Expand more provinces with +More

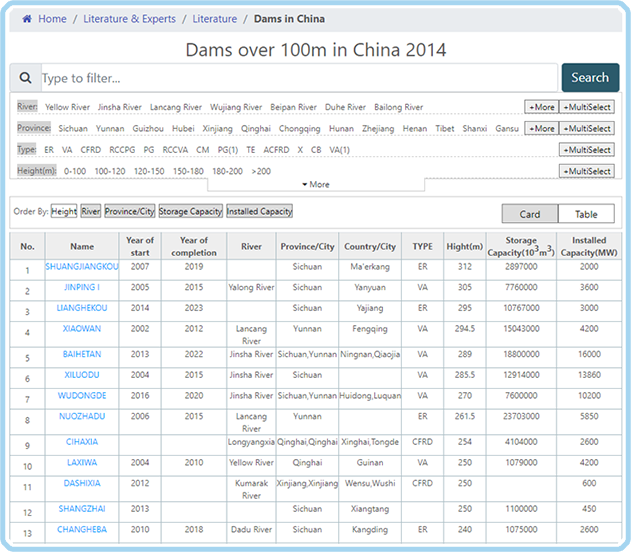[x=541, y=129]
